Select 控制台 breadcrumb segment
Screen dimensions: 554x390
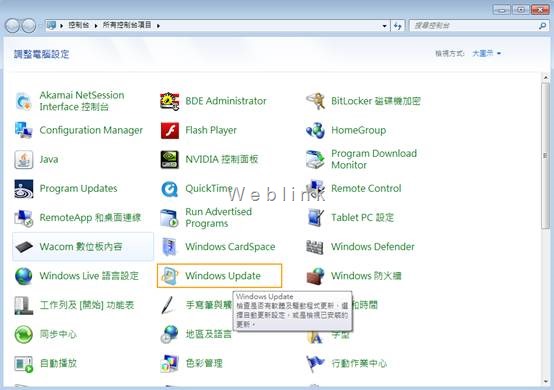click(79, 25)
